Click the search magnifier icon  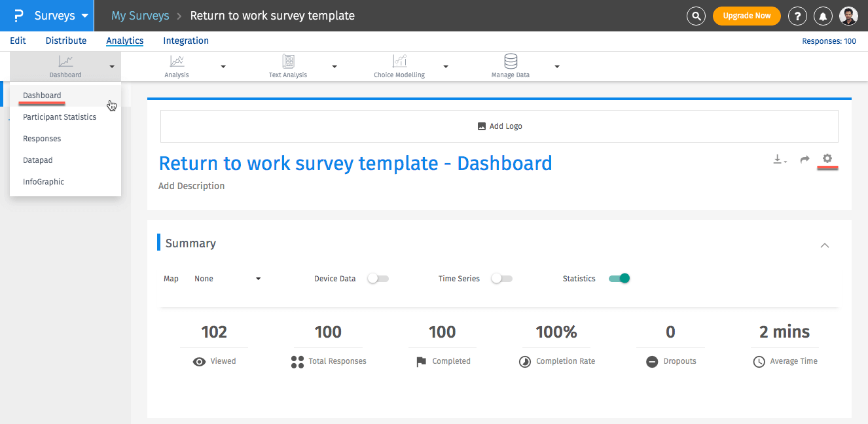pyautogui.click(x=696, y=16)
